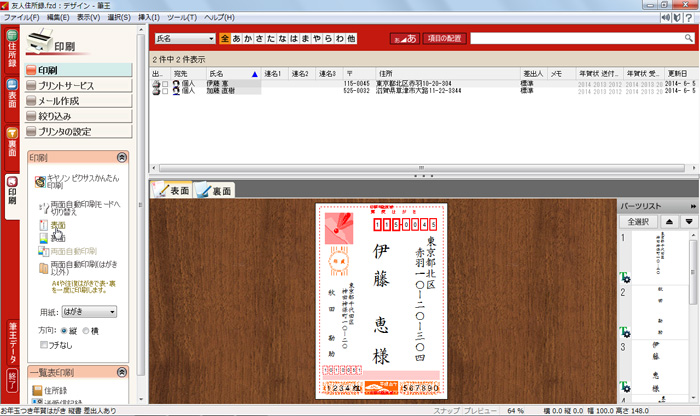The height and width of the screenshot is (416, 700).
Task: Click the 全選択 button in parts list
Action: (638, 221)
